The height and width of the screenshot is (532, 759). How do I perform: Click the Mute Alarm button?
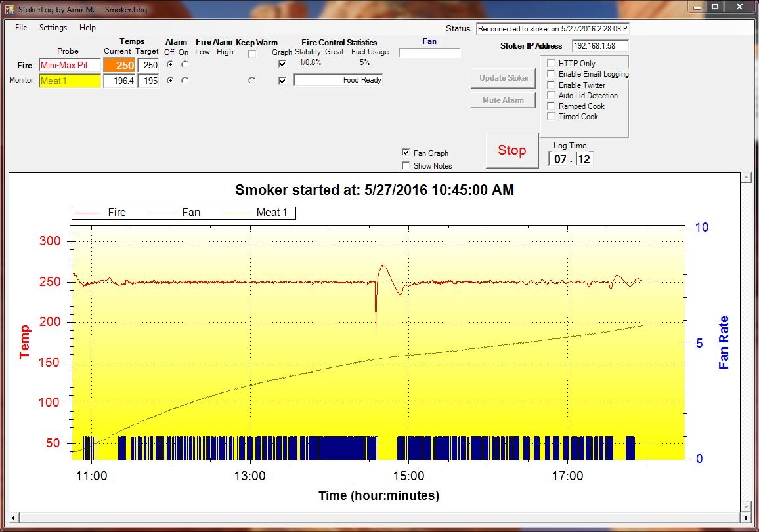pos(504,100)
